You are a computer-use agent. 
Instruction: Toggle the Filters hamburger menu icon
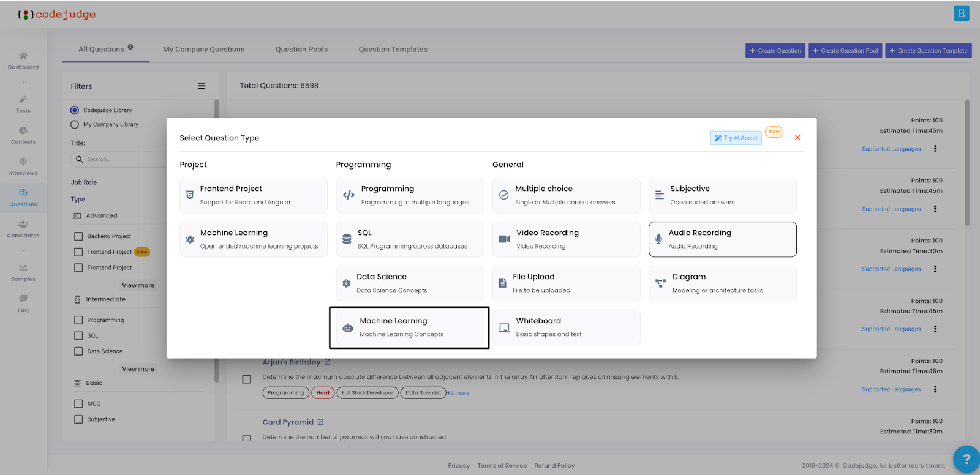(202, 86)
